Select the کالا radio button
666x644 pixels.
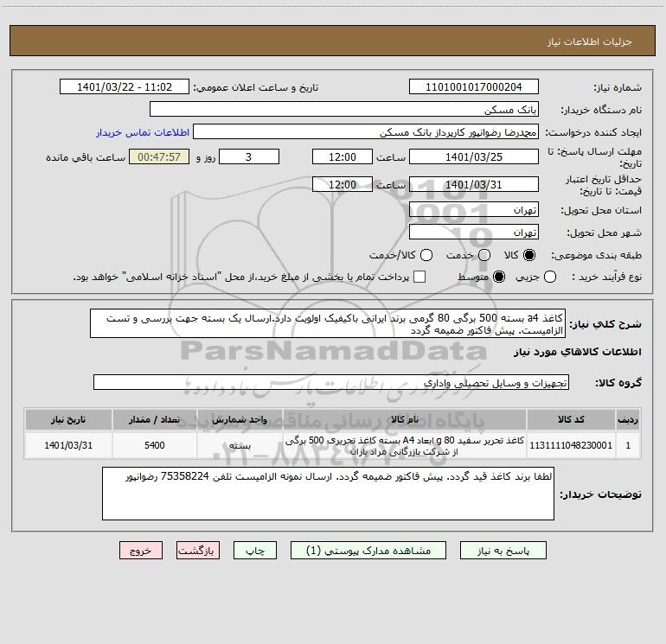pos(529,255)
